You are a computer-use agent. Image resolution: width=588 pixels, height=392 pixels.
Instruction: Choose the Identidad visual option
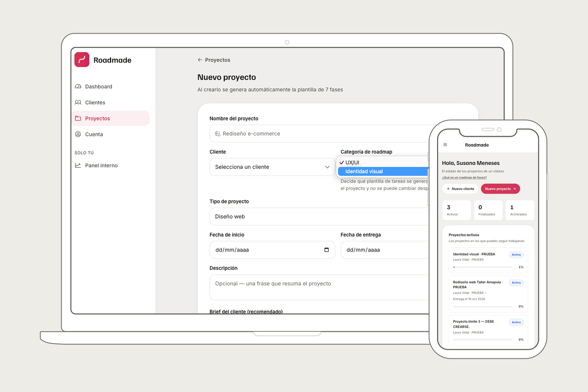[x=383, y=171]
